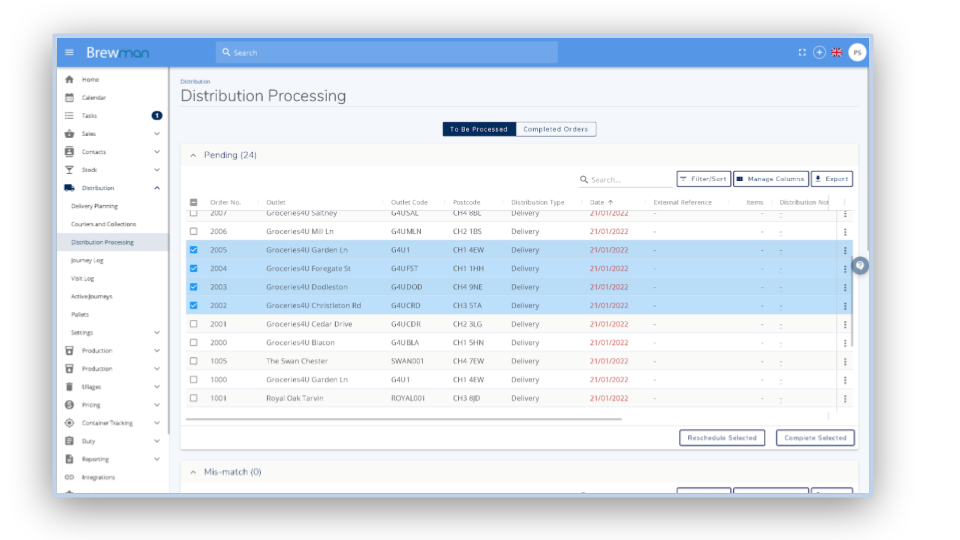Check the box for order 2006
The height and width of the screenshot is (540, 960).
(x=193, y=231)
